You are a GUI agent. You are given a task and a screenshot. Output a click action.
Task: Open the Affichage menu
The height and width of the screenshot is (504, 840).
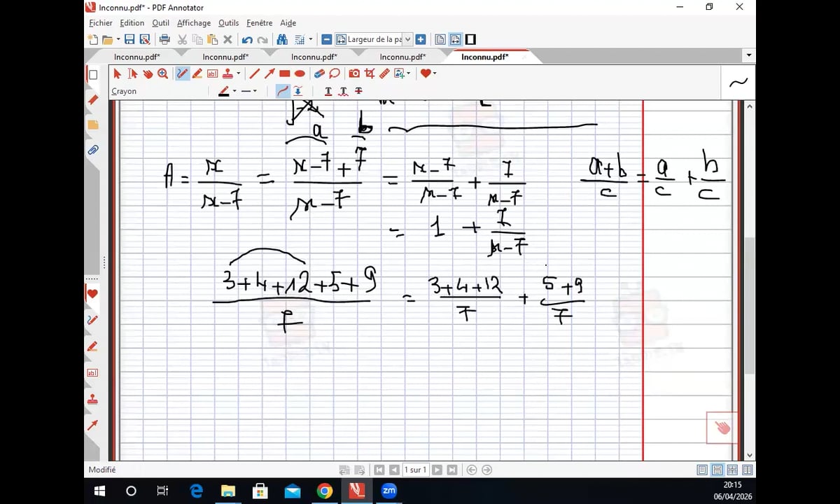194,23
